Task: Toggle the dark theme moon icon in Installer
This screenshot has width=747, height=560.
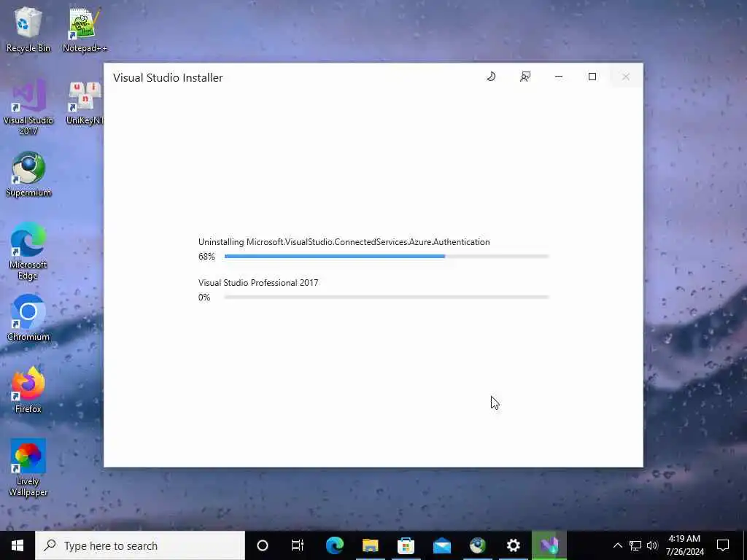Action: click(491, 77)
